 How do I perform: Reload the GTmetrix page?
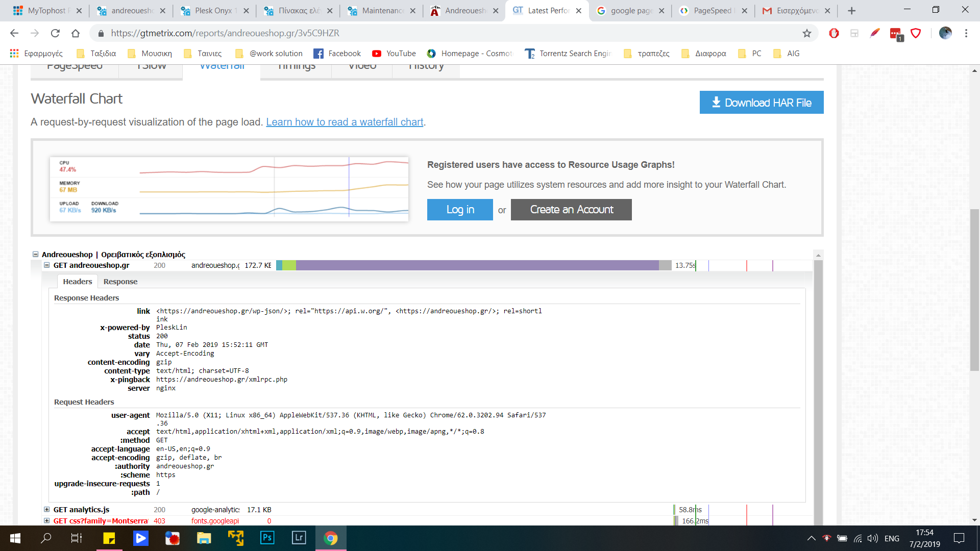[55, 33]
